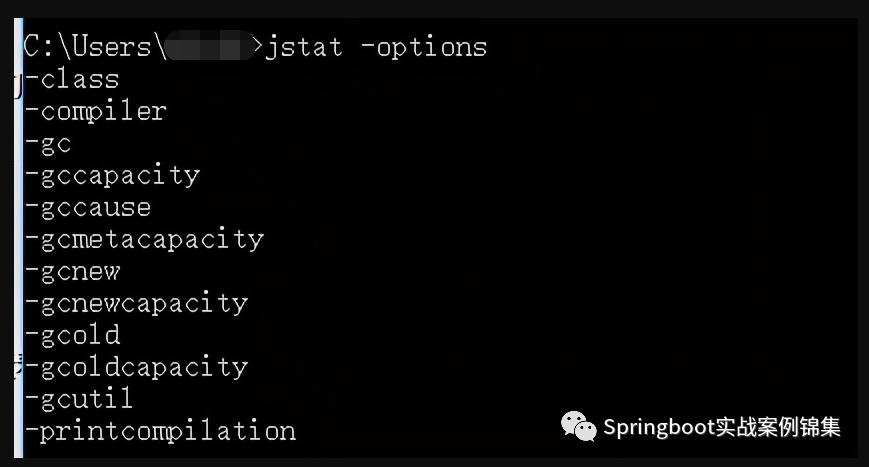Click the -printcompilation option line
This screenshot has width=869, height=467.
[x=160, y=432]
